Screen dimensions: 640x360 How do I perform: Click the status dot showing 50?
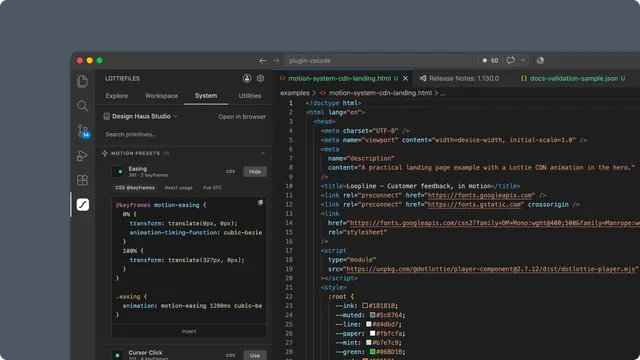pos(484,60)
